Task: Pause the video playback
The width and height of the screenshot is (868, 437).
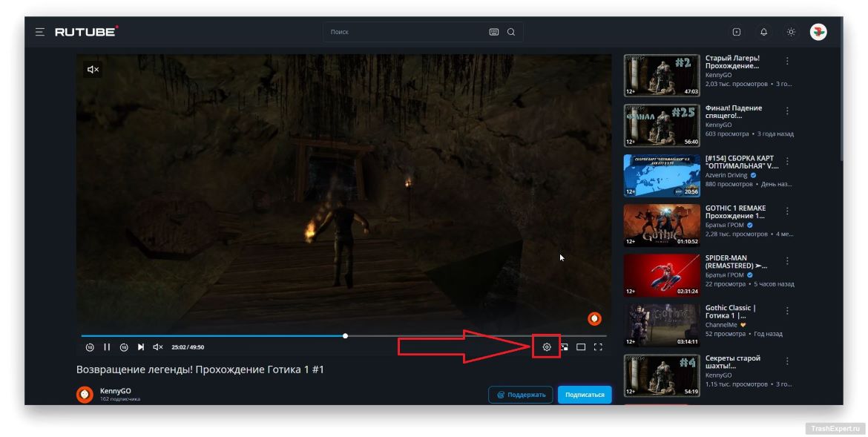Action: [x=107, y=346]
